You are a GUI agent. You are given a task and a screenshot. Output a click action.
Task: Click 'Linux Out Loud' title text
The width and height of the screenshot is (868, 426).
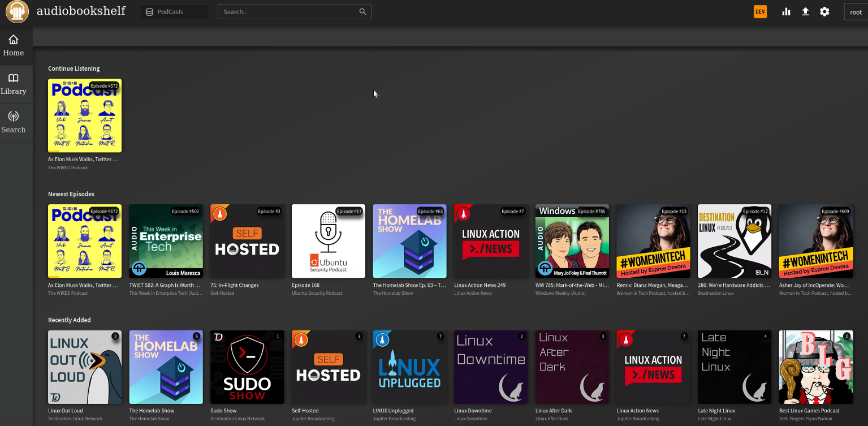click(x=66, y=411)
